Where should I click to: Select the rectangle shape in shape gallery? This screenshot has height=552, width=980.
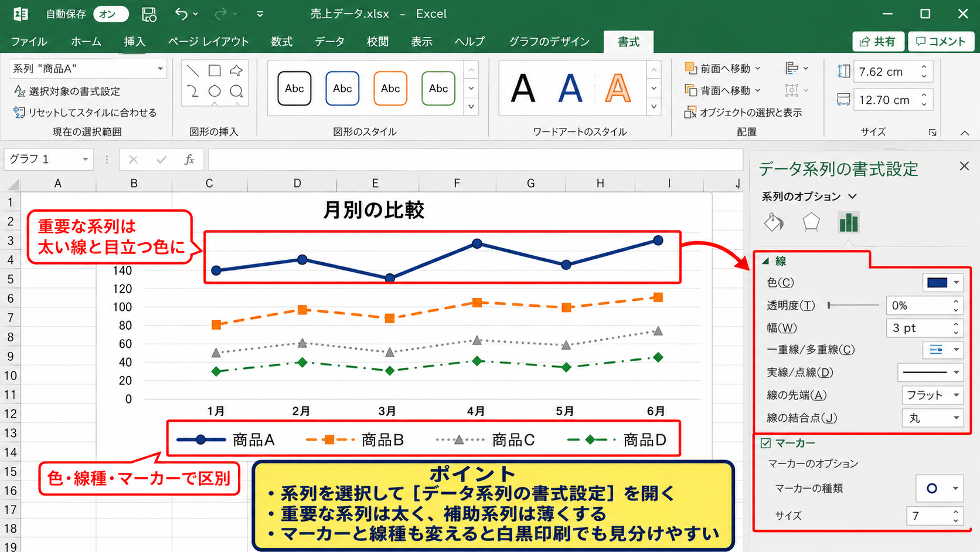pyautogui.click(x=215, y=71)
